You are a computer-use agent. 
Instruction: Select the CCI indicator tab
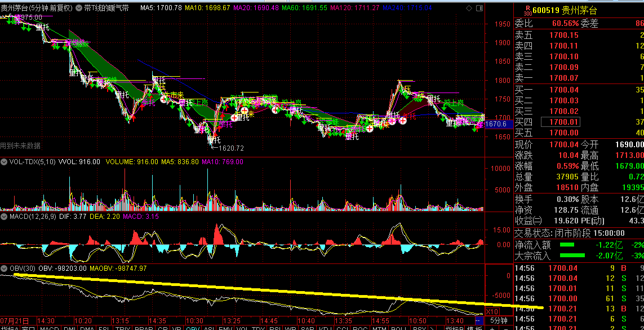[x=342, y=328]
